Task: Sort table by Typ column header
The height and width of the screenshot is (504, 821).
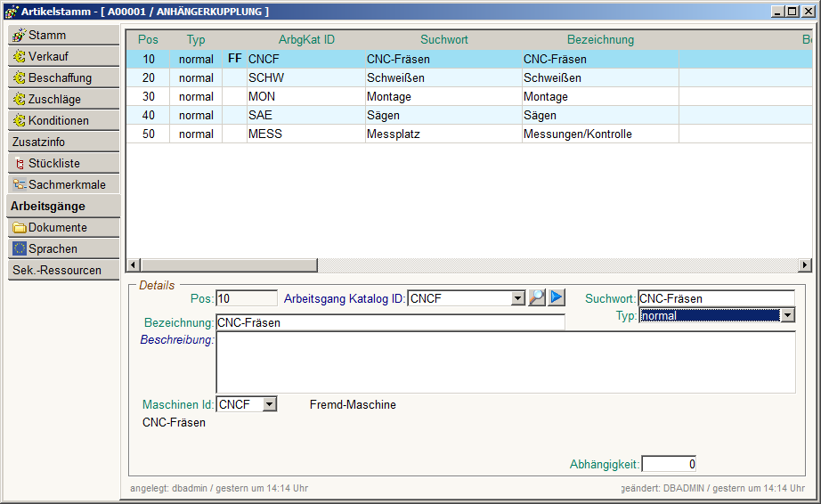Action: pyautogui.click(x=196, y=40)
